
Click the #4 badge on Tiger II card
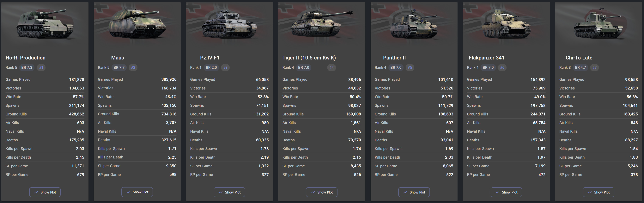[331, 67]
